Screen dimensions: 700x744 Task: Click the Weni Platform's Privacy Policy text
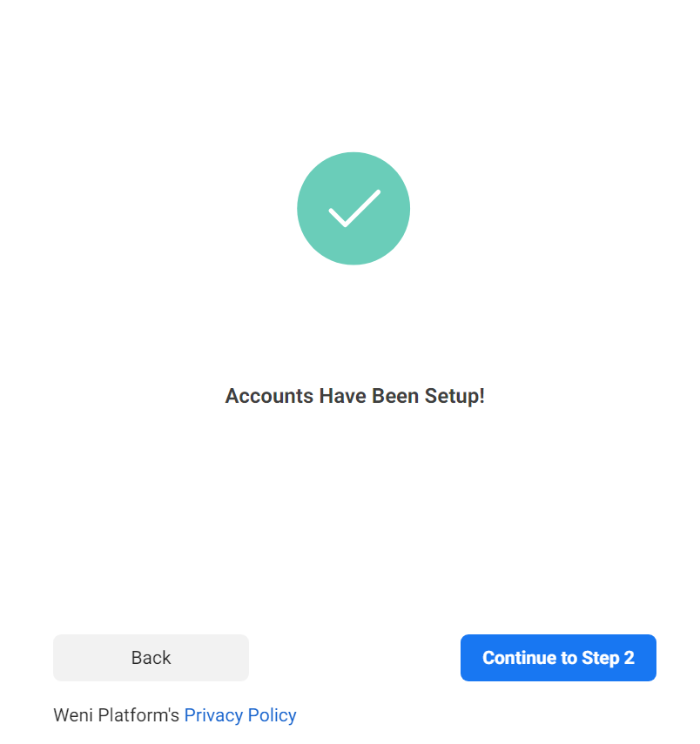click(174, 714)
